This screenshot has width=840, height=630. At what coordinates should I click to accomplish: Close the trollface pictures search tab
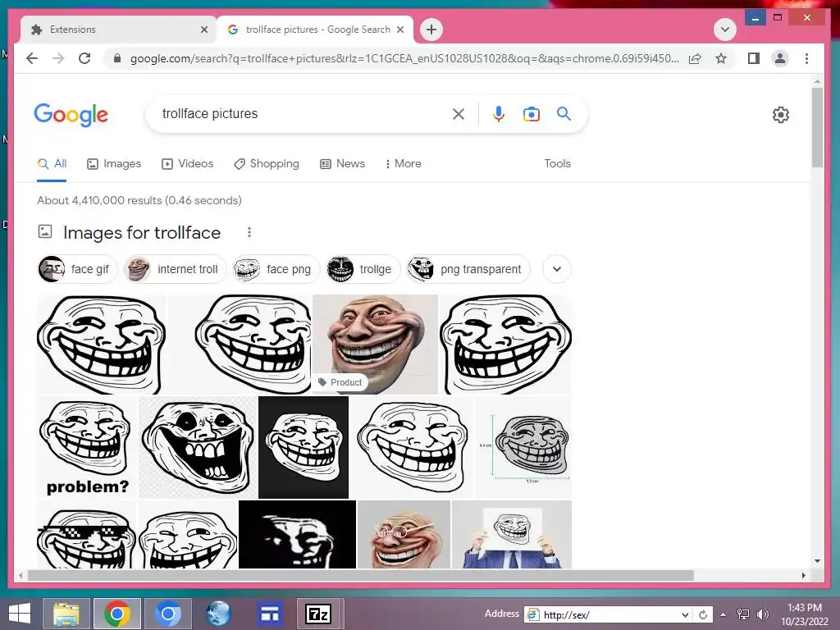[400, 30]
